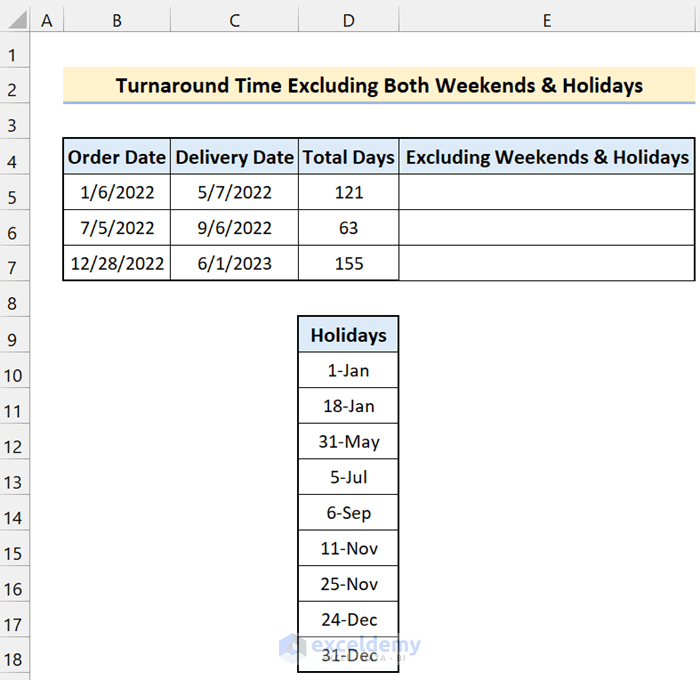Click holiday 1-Jan cell
Screen dimensions: 700x680
[x=349, y=370]
